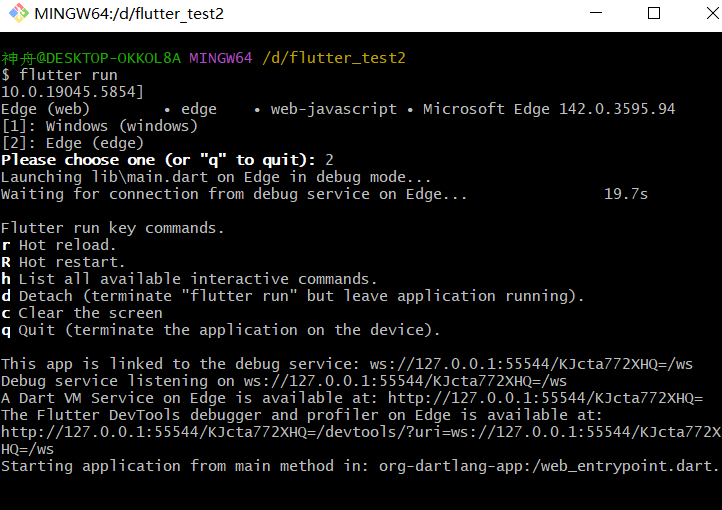Click the '[1]: Windows (windows)' device option
The height and width of the screenshot is (510, 722).
(x=99, y=126)
